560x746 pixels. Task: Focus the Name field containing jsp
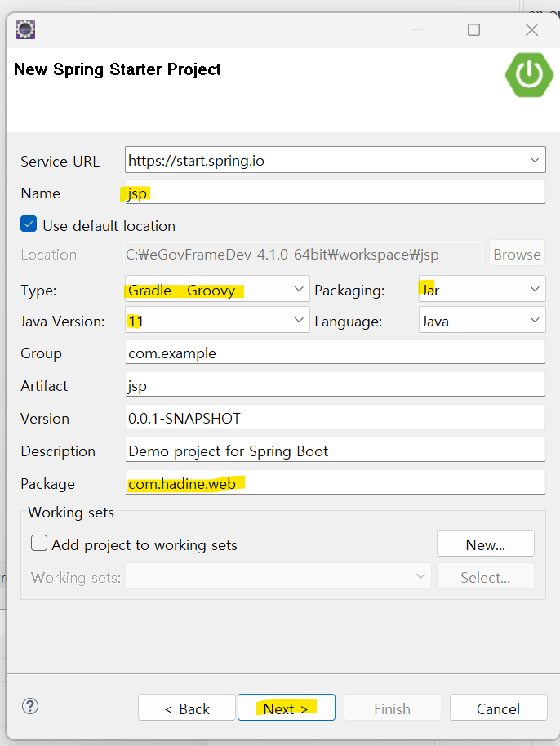click(336, 192)
